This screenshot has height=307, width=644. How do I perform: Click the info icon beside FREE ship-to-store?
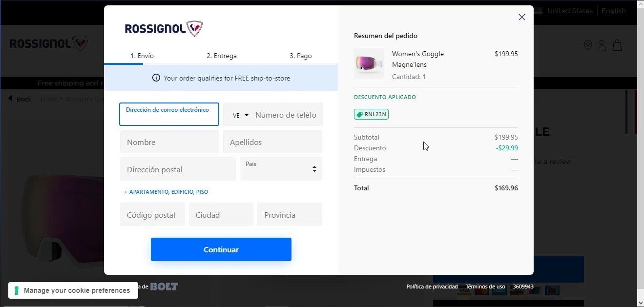point(156,78)
